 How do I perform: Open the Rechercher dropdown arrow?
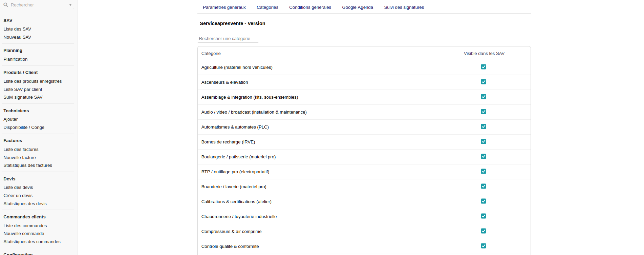coord(70,5)
